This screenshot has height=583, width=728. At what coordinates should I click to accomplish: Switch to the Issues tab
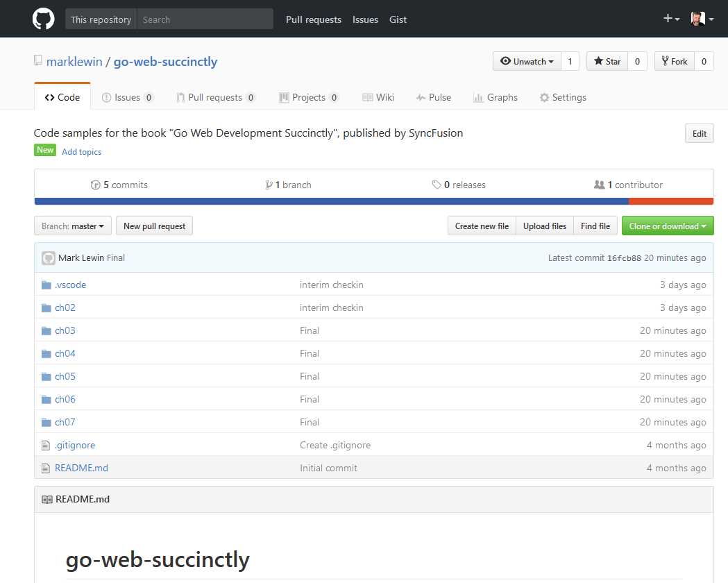point(127,97)
